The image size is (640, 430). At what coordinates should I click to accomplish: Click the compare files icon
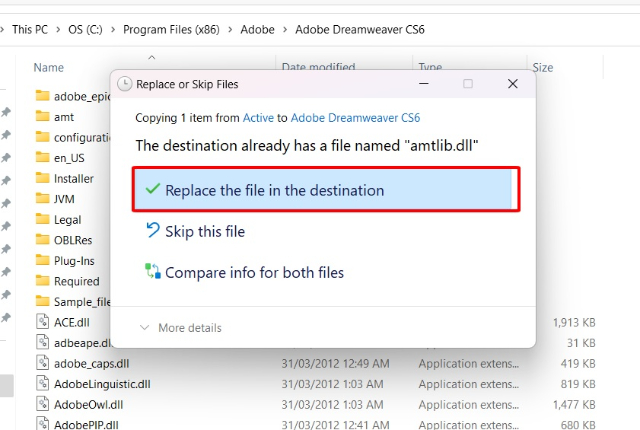click(x=153, y=271)
